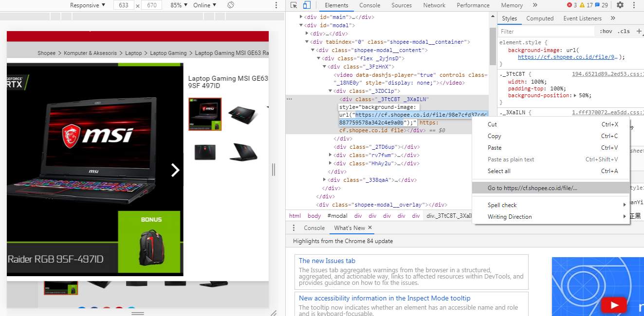Activate the inspect element picker icon
644x316 pixels.
tap(294, 5)
